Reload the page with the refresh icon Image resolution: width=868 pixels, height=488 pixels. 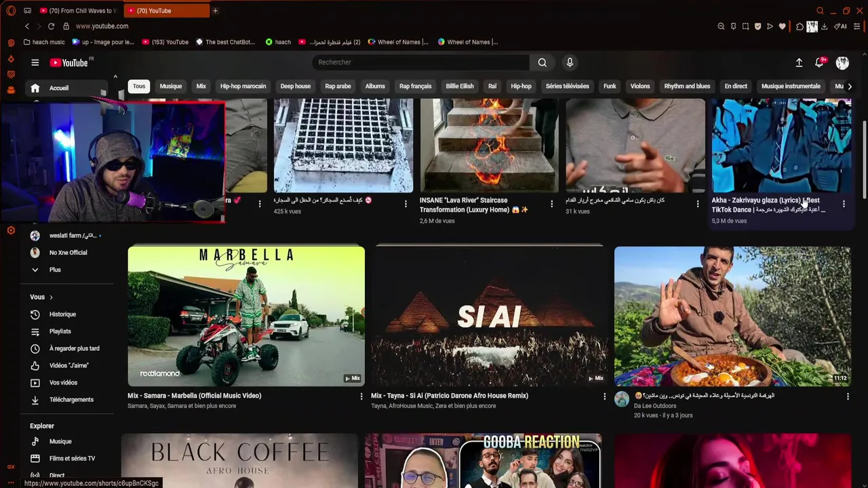(51, 26)
